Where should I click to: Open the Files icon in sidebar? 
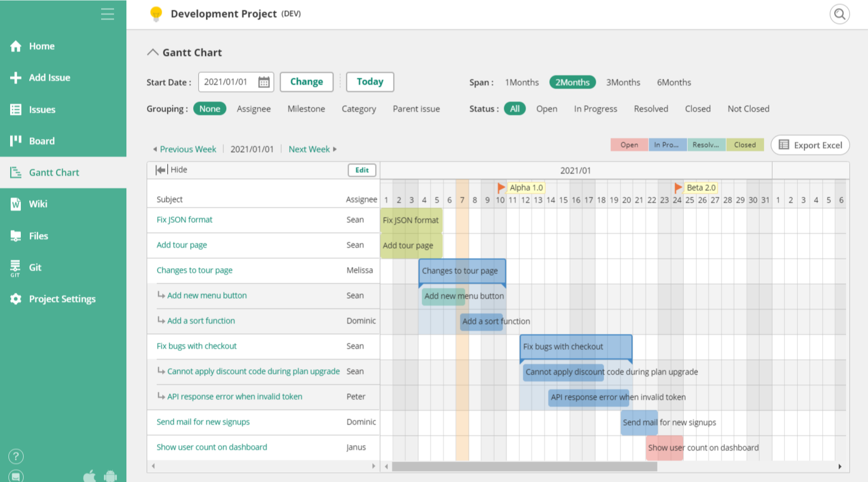point(15,235)
